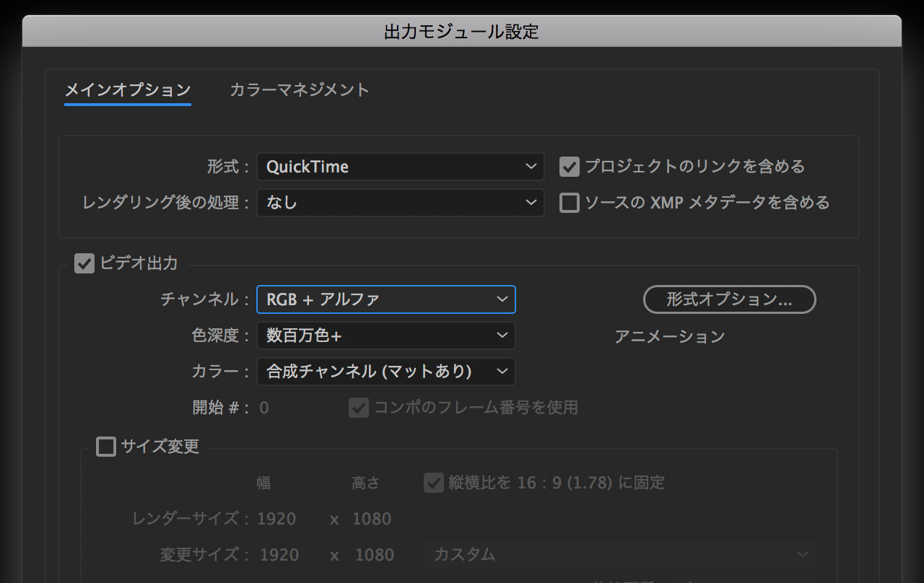Click the 変更サイズ height value 1080
This screenshot has width=924, height=583.
tap(374, 555)
